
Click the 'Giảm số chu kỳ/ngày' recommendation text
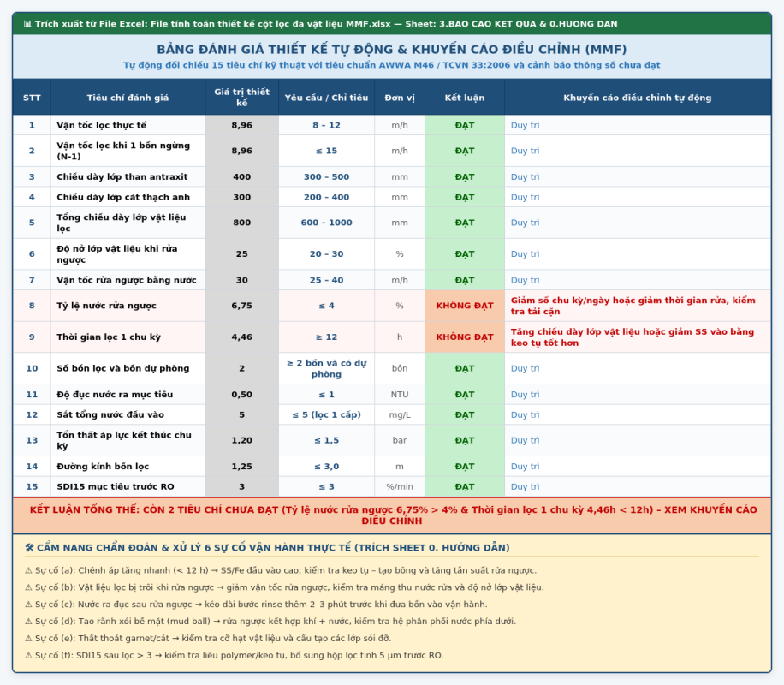(x=633, y=306)
